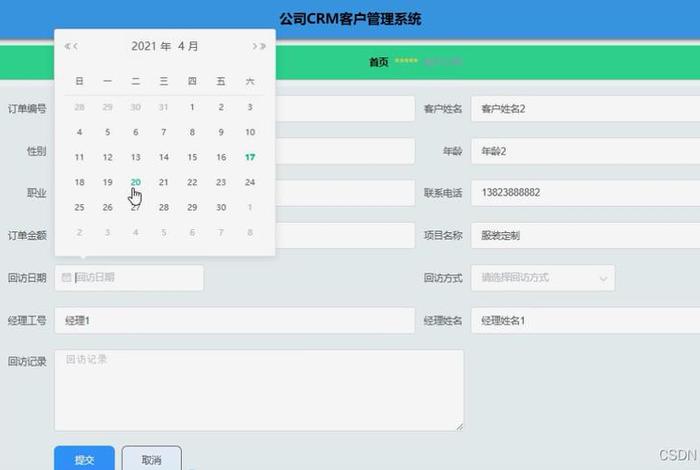Pick April 20 in the calendar
Screen dimensions: 700x470
coord(136,182)
